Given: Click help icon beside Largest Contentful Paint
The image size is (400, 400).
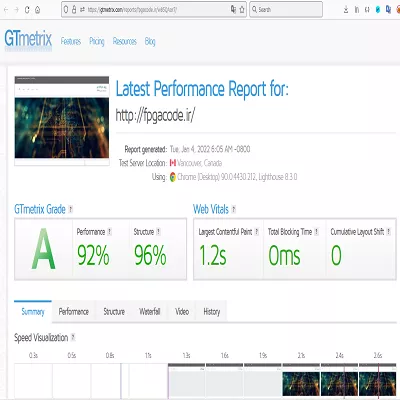Looking at the screenshot, I should (256, 232).
